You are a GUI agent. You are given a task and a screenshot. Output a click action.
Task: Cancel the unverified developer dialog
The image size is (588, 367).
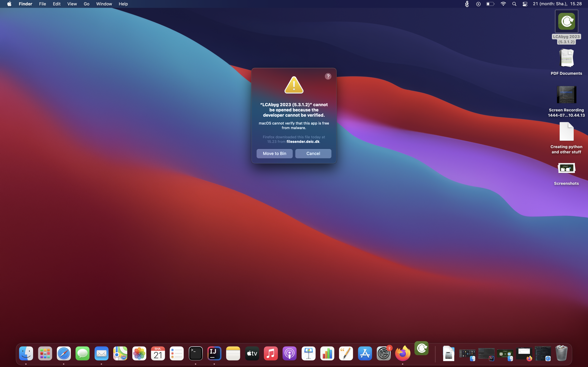click(313, 153)
